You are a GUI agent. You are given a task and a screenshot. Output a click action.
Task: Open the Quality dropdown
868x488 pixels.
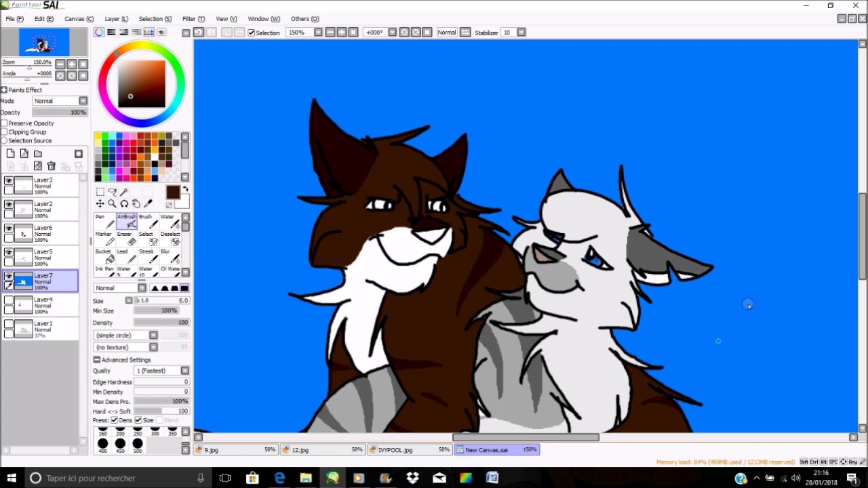click(x=162, y=371)
